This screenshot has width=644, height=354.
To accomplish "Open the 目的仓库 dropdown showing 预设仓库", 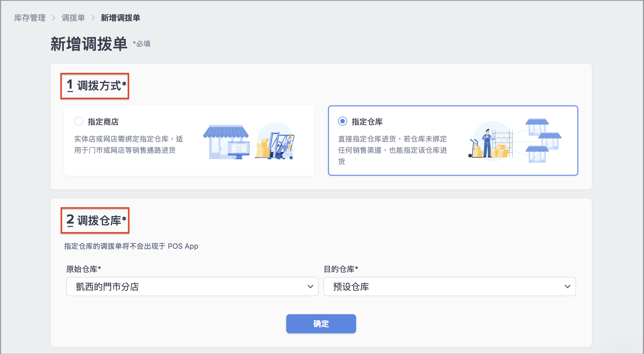I will 449,287.
